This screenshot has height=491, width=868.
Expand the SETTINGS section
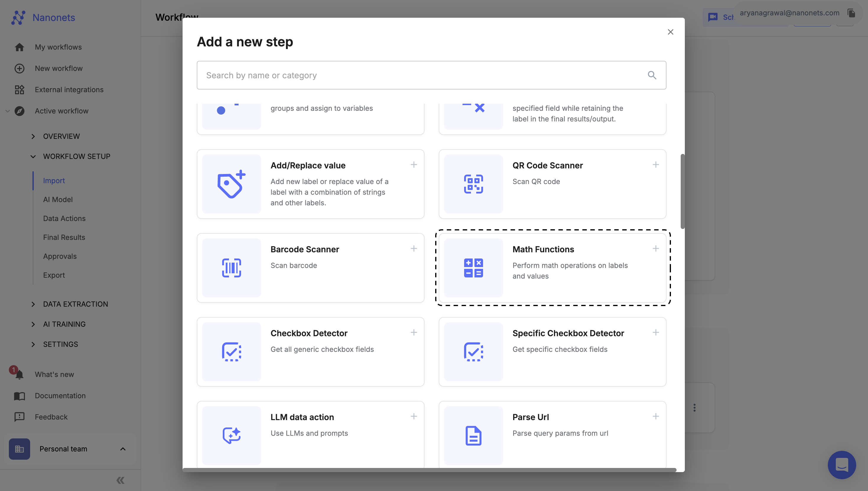click(33, 344)
